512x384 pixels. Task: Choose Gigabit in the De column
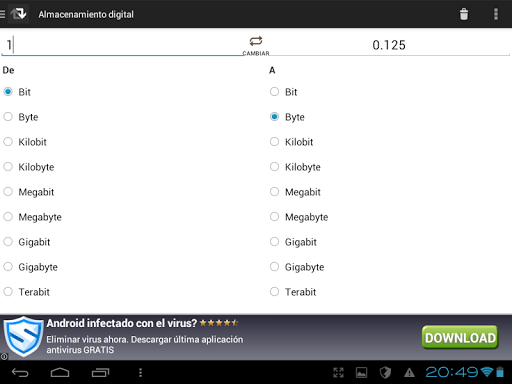coord(27,242)
